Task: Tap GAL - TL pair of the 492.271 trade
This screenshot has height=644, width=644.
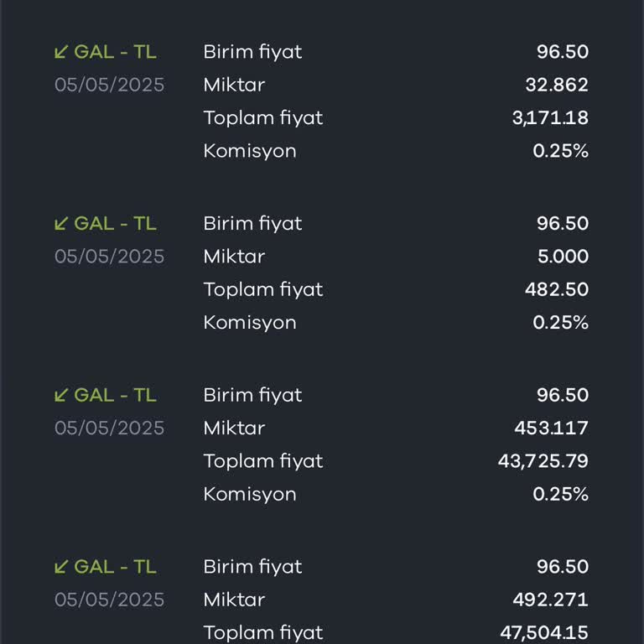Action: pyautogui.click(x=115, y=567)
